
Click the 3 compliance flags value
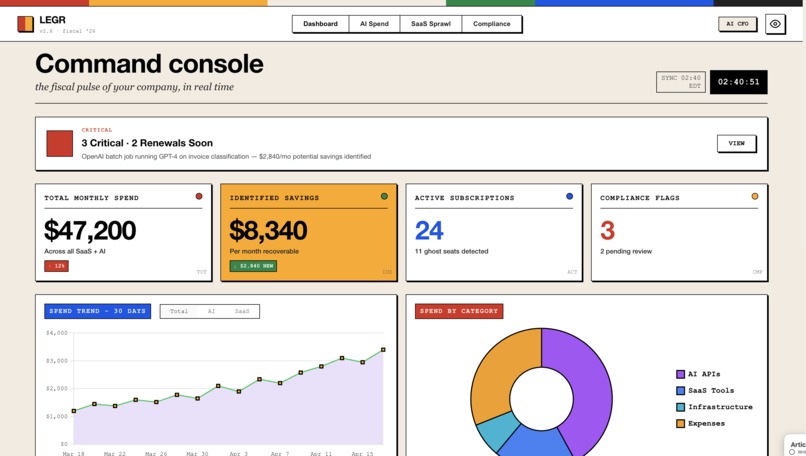pos(608,230)
